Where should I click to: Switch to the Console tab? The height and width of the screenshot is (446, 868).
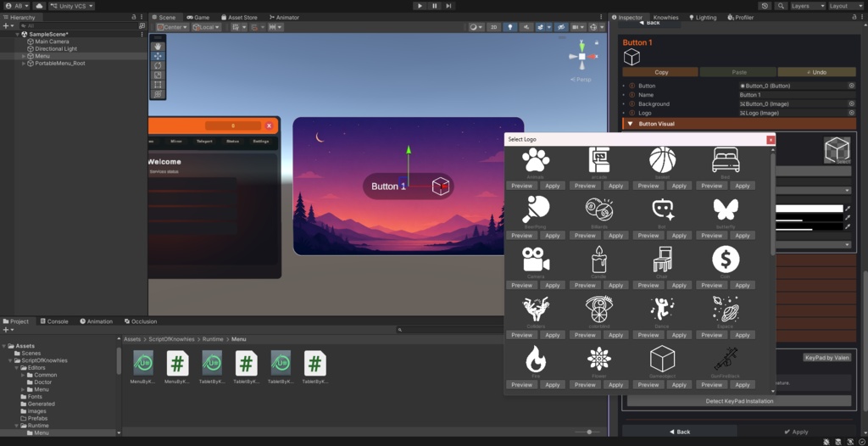tap(53, 321)
